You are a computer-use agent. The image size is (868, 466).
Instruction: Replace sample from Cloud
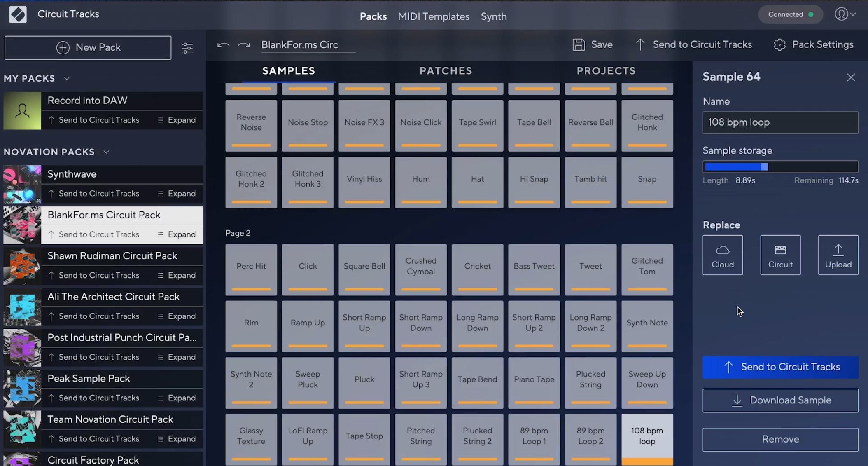[723, 255]
